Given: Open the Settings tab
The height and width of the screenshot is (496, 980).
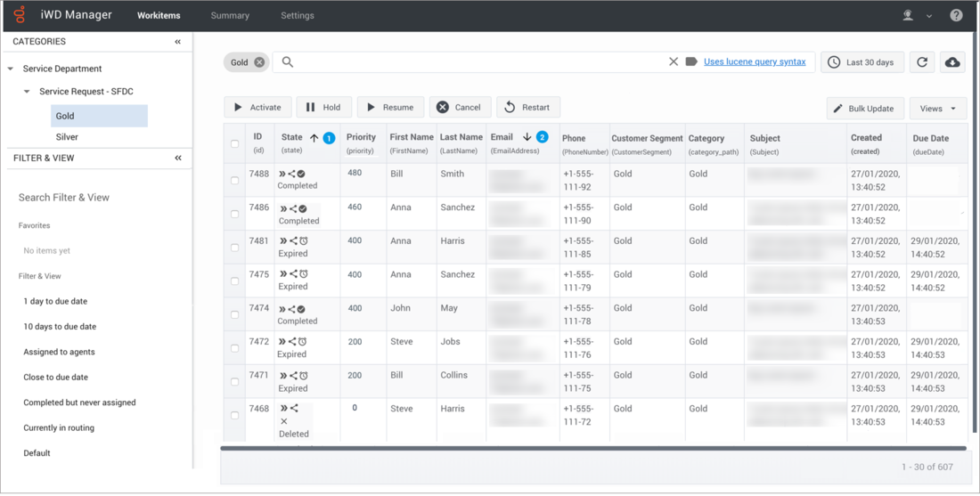Looking at the screenshot, I should tap(297, 15).
